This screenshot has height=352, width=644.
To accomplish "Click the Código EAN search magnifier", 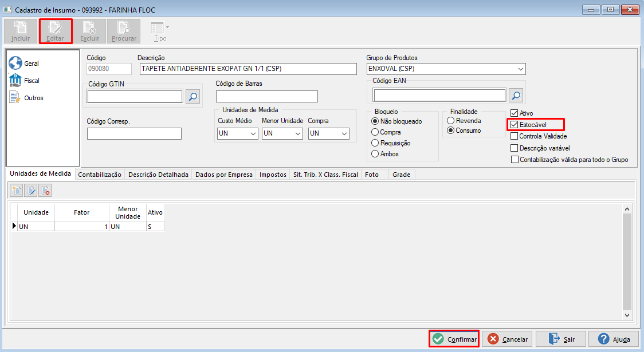I will 516,95.
